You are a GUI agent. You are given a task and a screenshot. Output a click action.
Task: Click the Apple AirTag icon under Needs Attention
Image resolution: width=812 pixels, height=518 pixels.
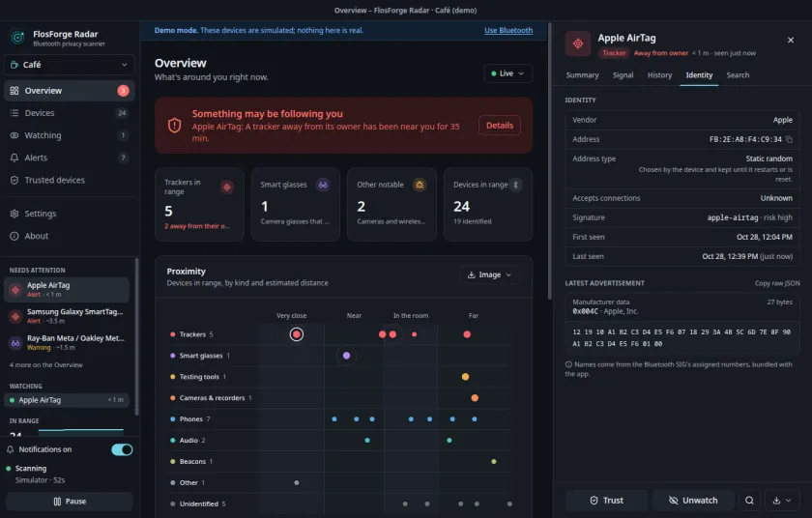click(x=15, y=290)
